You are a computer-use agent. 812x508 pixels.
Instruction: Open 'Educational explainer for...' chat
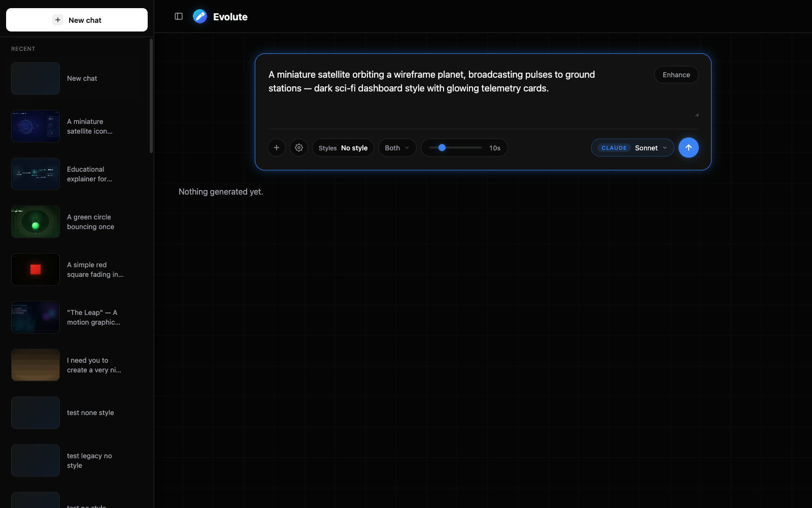click(77, 174)
